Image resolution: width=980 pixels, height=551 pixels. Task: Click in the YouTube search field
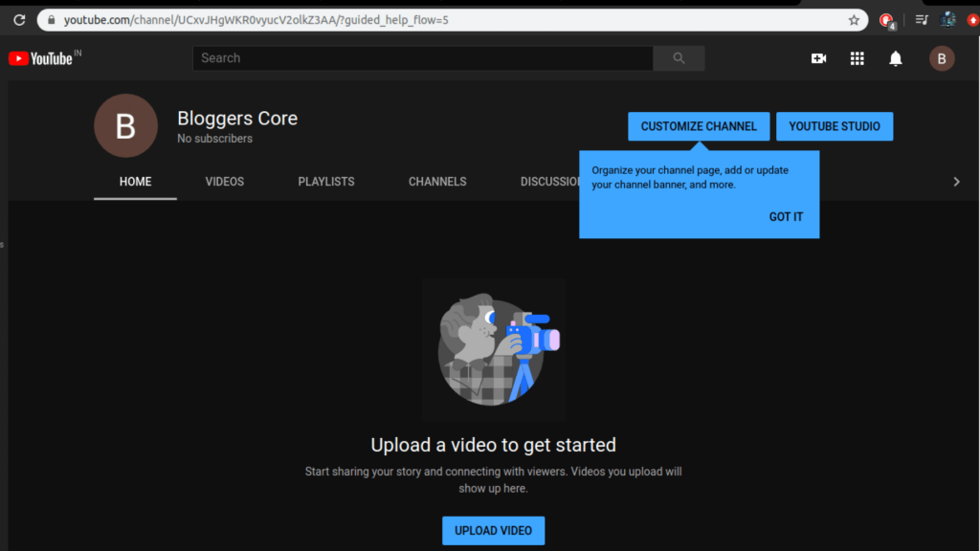423,58
